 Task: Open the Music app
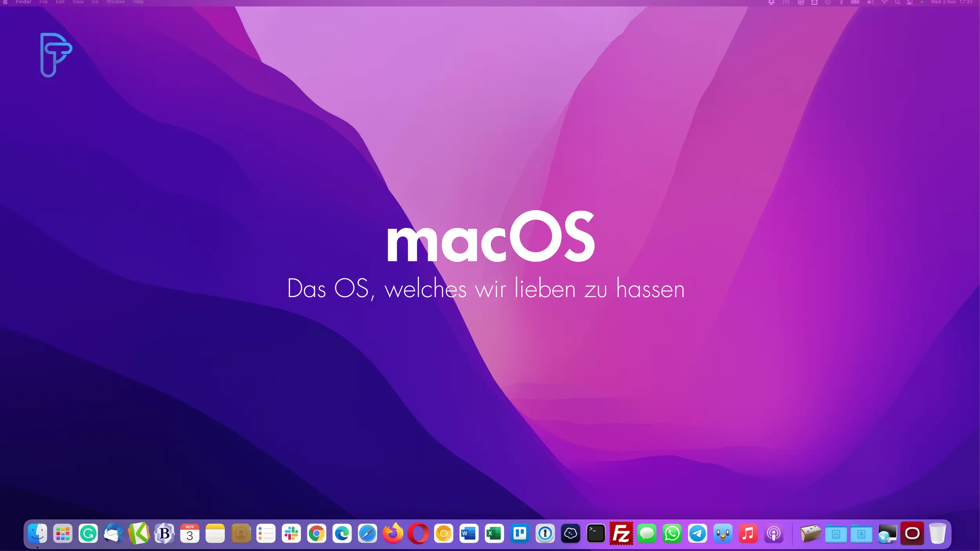(x=748, y=533)
